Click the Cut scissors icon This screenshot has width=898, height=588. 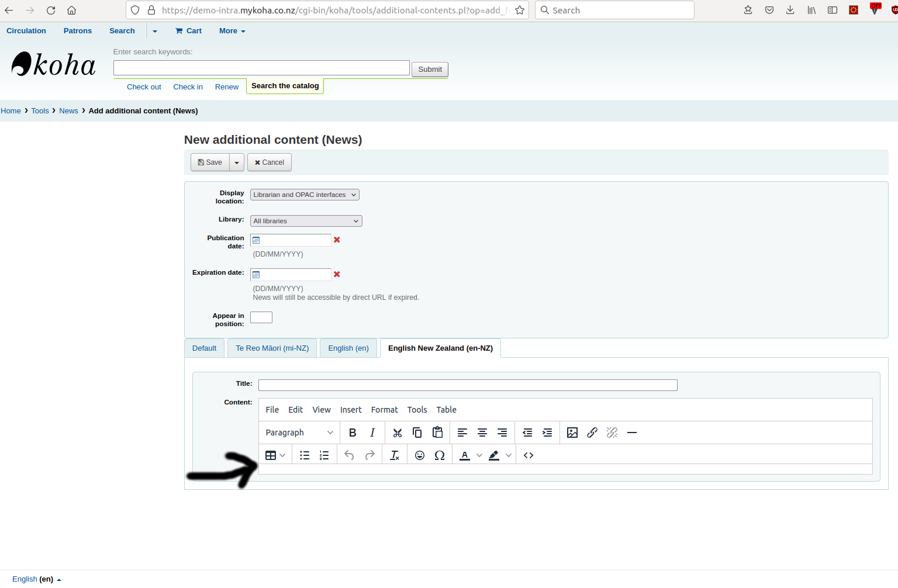(x=398, y=433)
